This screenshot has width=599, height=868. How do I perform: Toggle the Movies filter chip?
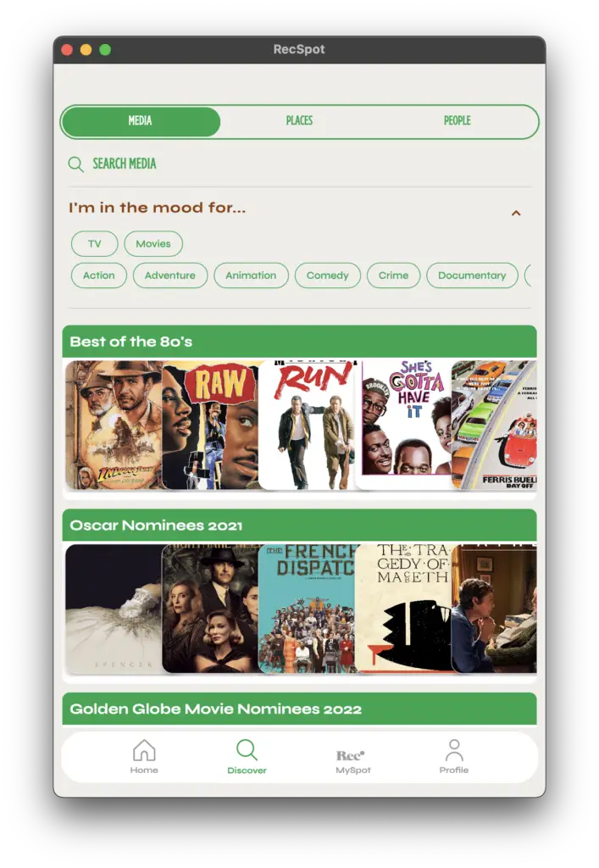pos(153,243)
